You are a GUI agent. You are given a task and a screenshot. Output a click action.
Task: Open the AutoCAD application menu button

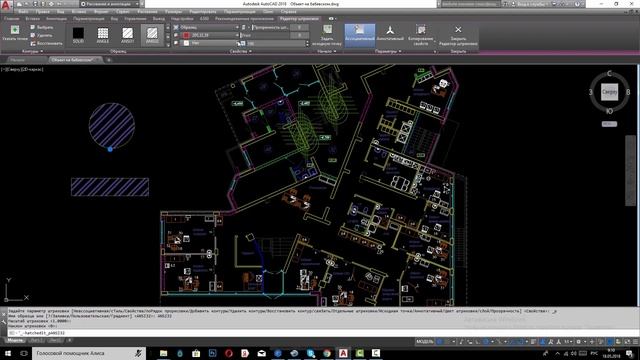(x=6, y=5)
